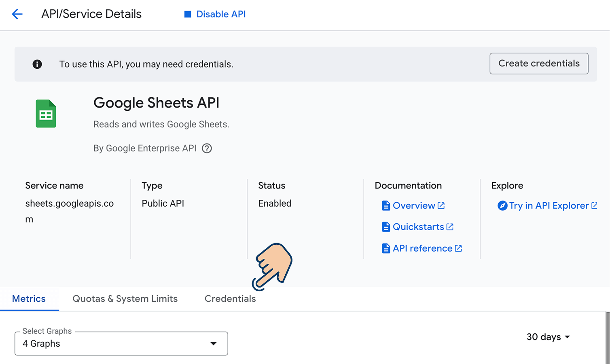
Task: Click the Enabled status value
Action: point(275,203)
